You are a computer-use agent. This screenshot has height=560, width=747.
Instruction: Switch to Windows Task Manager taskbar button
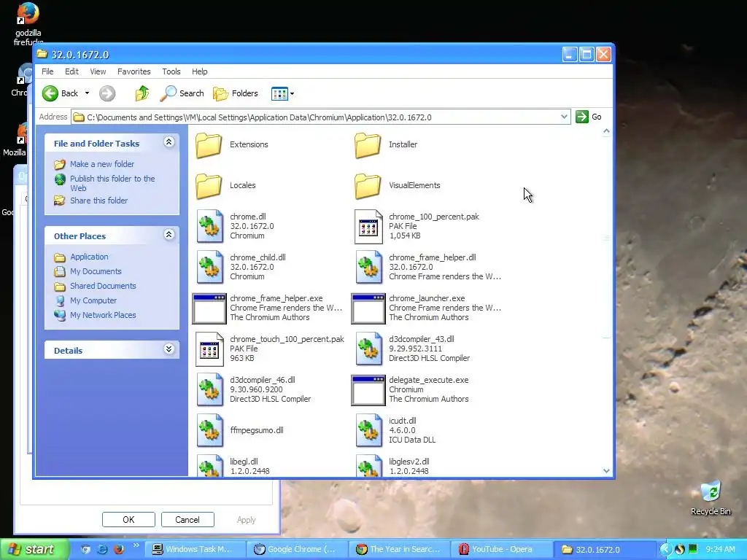coord(194,549)
